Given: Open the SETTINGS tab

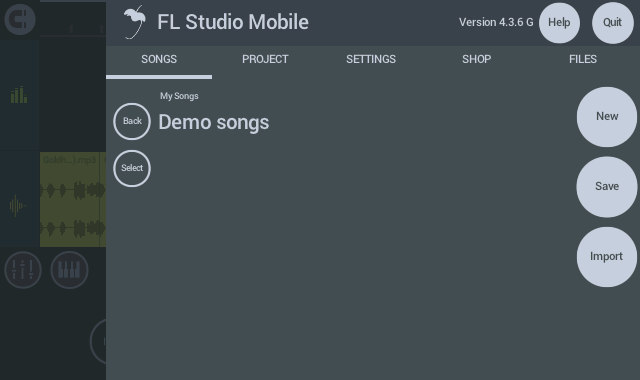Looking at the screenshot, I should [371, 60].
